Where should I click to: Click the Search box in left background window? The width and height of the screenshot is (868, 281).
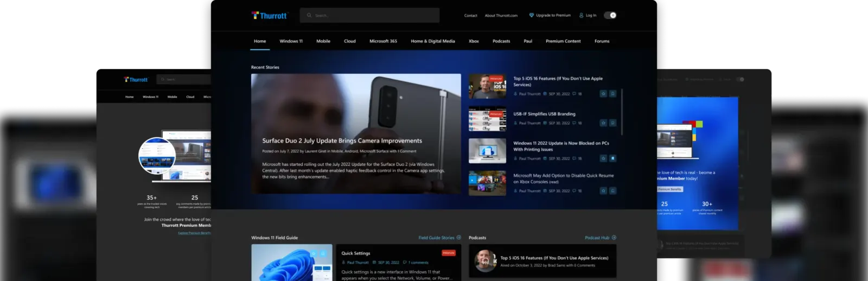(x=183, y=79)
